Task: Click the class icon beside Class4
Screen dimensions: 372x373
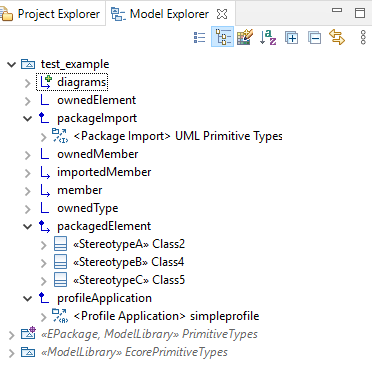Action: 60,262
